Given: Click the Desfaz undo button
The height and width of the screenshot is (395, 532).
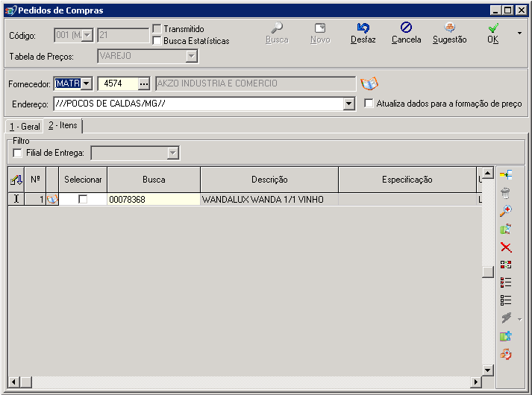Looking at the screenshot, I should [363, 33].
